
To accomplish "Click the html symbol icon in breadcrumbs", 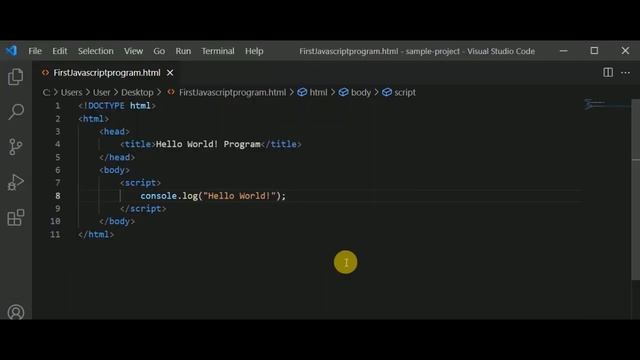I will point(302,92).
